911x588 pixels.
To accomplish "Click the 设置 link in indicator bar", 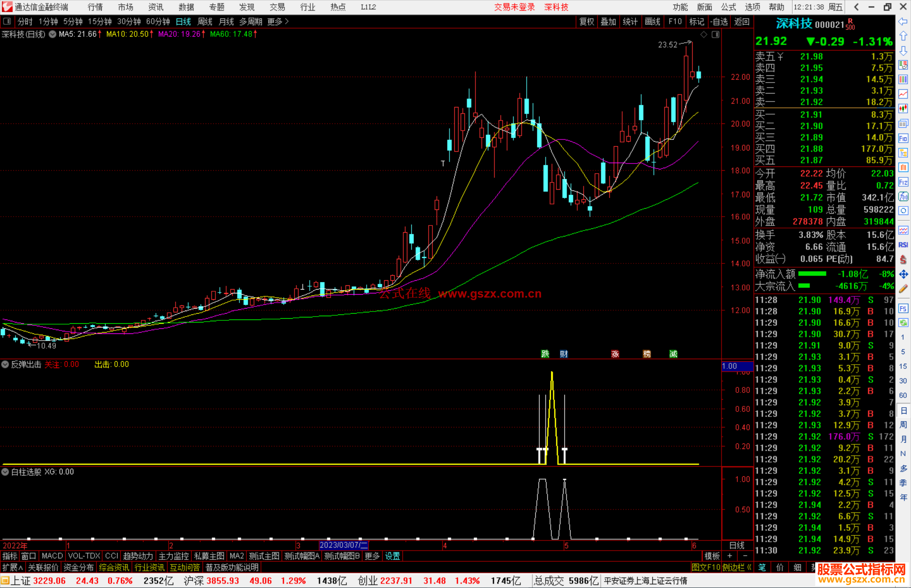I will [x=392, y=556].
